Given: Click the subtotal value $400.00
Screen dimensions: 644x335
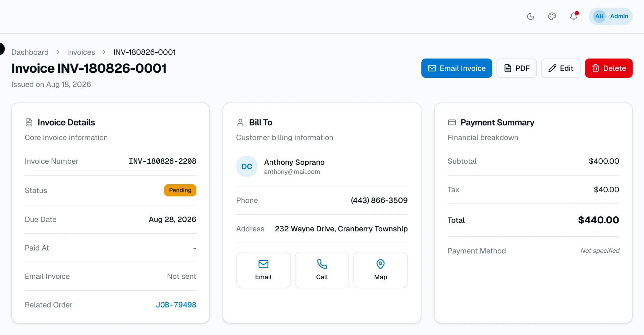Looking at the screenshot, I should tap(604, 161).
